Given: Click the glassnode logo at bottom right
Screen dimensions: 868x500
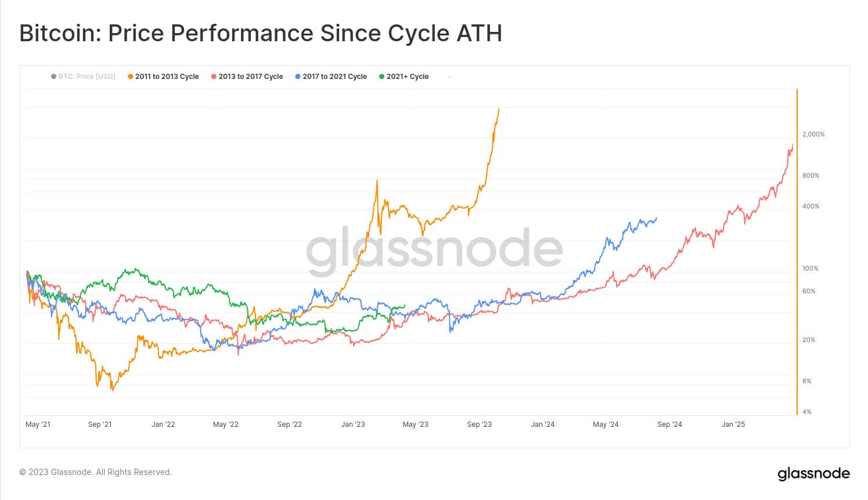Looking at the screenshot, I should tap(813, 474).
